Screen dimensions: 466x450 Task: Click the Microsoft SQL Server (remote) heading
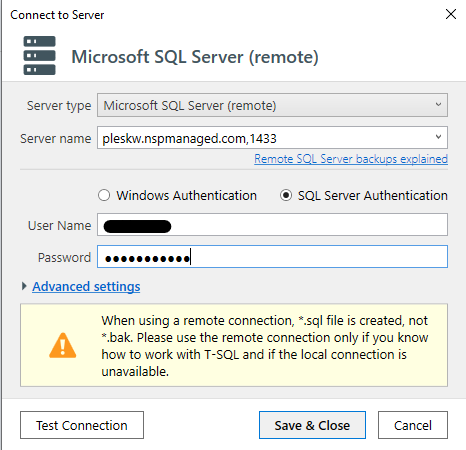coord(195,57)
